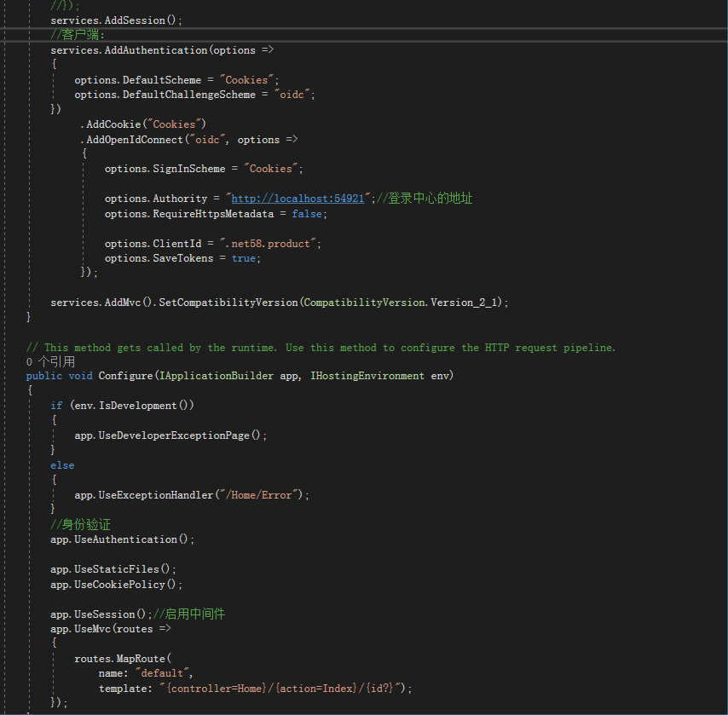Click the IHostingEnvironment parameter type

pyautogui.click(x=367, y=376)
